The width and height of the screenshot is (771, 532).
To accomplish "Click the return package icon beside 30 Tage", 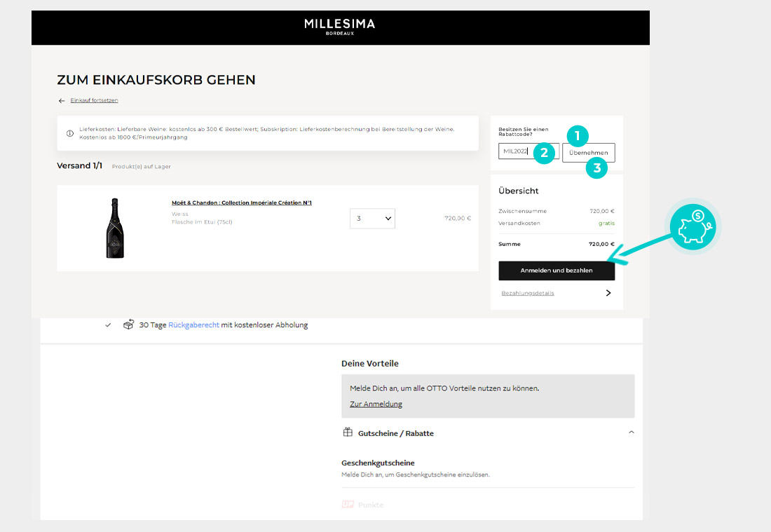I will pyautogui.click(x=128, y=325).
